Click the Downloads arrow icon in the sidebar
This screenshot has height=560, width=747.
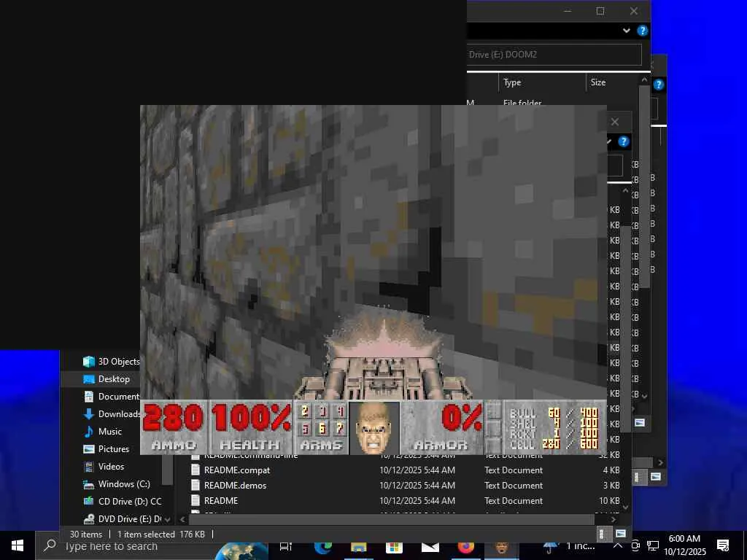click(88, 414)
